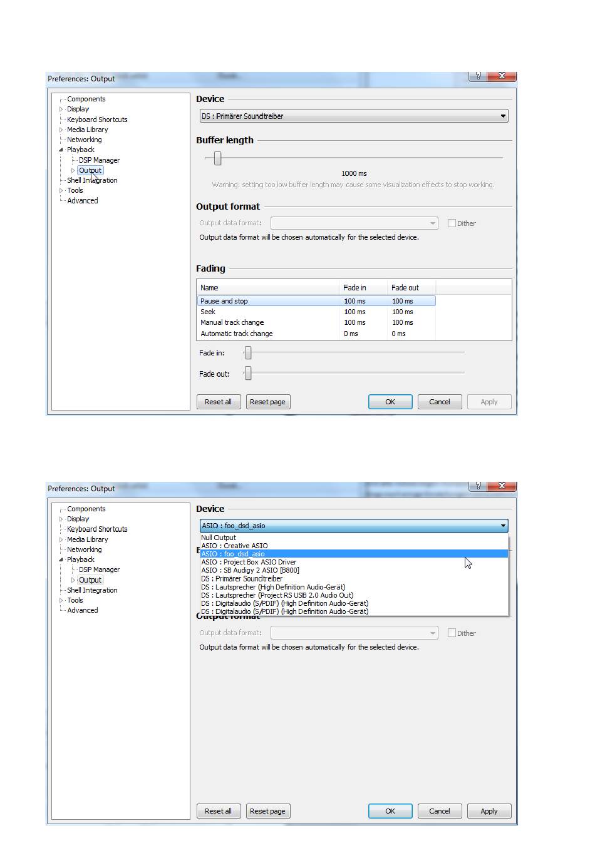
Task: Expand Display node in lower window tree
Action: tap(61, 519)
